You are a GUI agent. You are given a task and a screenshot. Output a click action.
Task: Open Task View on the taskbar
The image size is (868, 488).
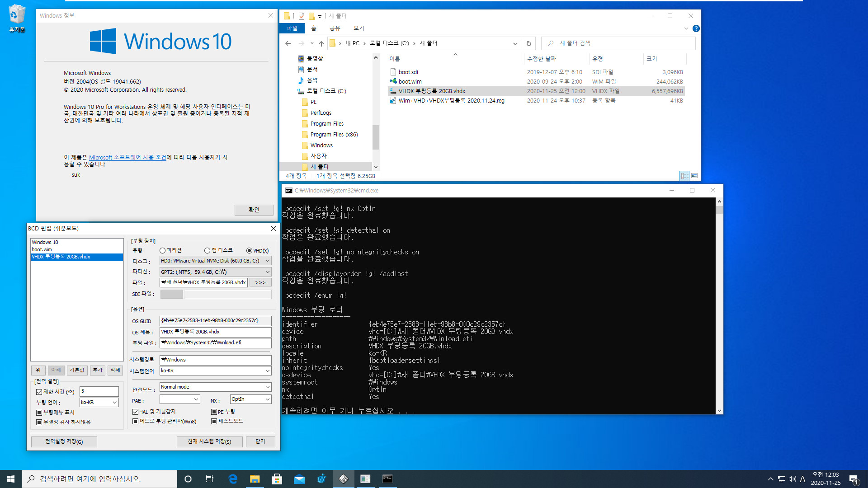[x=210, y=479]
